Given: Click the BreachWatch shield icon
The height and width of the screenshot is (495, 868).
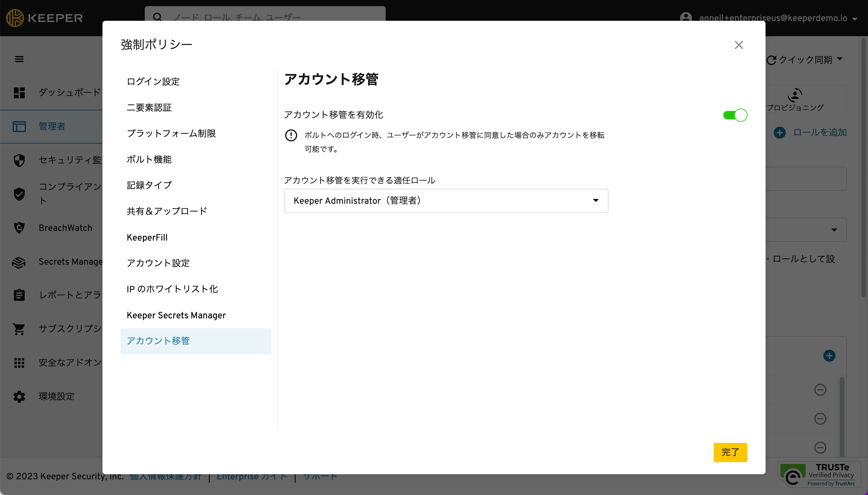Looking at the screenshot, I should (19, 228).
